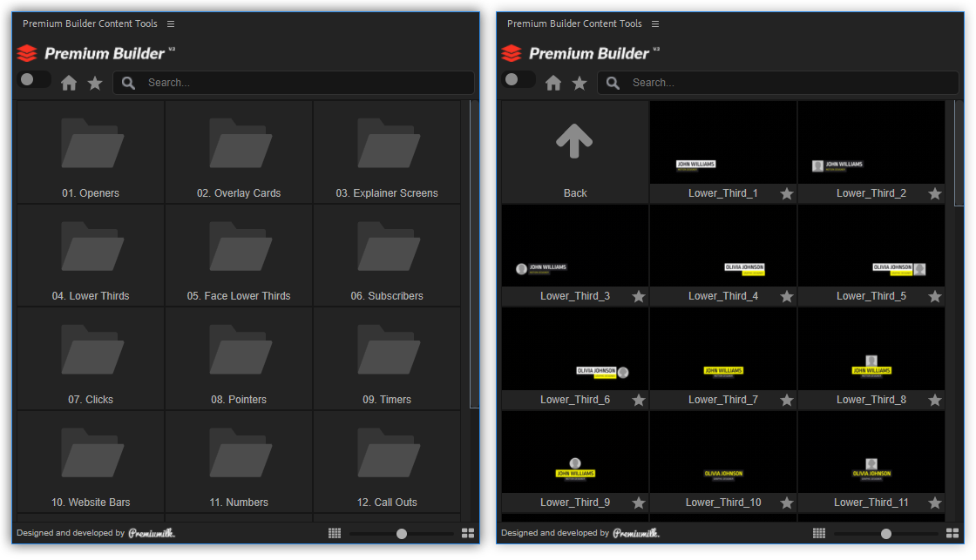The height and width of the screenshot is (560, 976).
Task: Select the Lower_Third_2 thumbnail
Action: coord(871,143)
